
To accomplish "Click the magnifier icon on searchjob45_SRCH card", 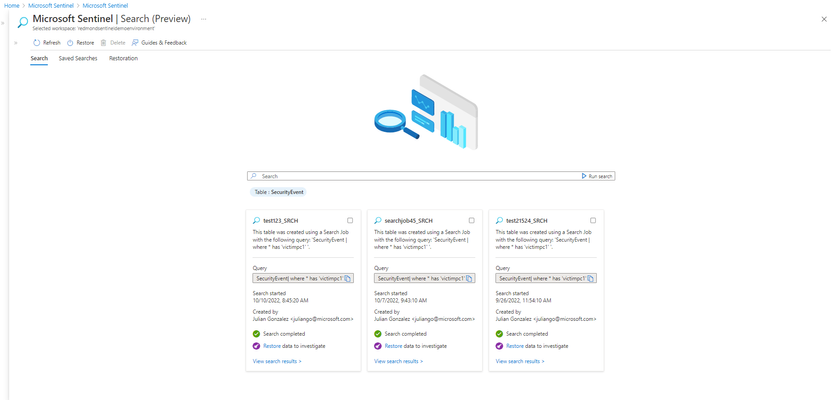I will (378, 220).
